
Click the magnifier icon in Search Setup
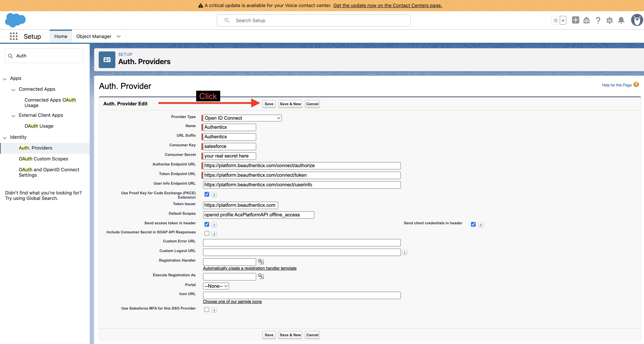pyautogui.click(x=227, y=20)
